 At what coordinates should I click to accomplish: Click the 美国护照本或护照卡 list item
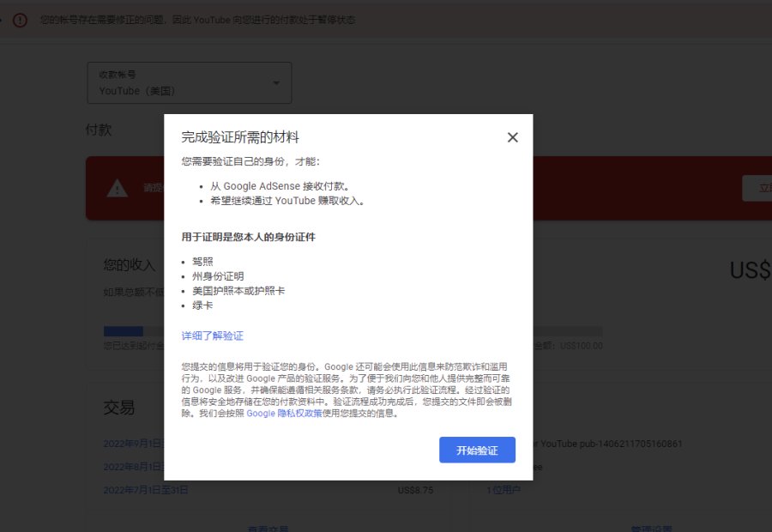(x=238, y=291)
